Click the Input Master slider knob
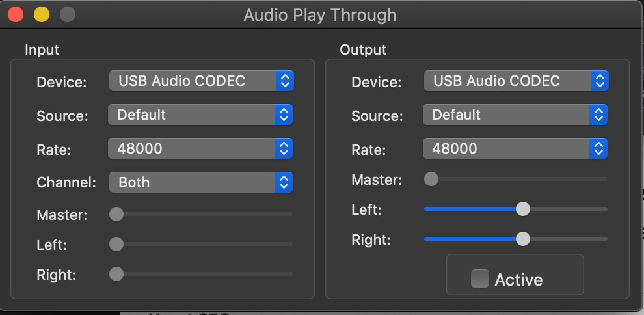 116,214
